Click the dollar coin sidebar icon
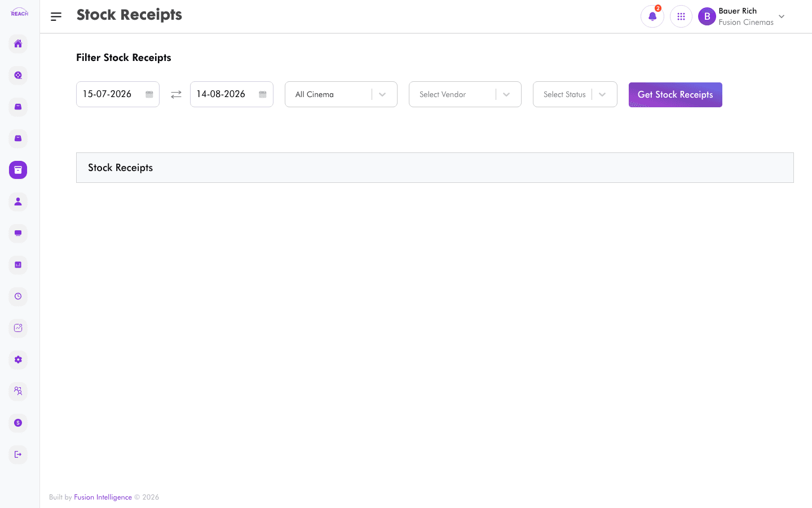Screen dimensions: 812x508 tap(18, 423)
